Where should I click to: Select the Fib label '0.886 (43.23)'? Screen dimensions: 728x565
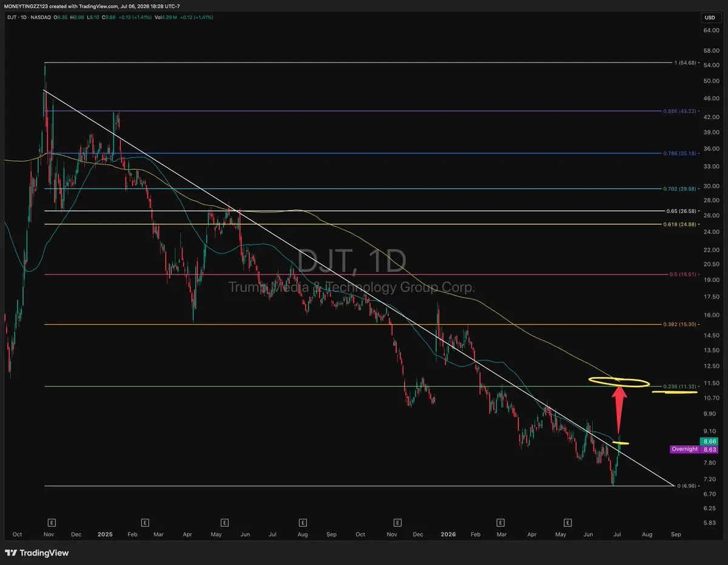click(680, 111)
